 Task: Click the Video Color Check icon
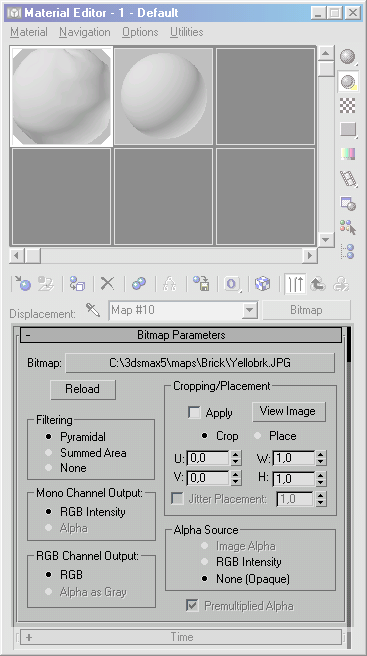[x=347, y=154]
